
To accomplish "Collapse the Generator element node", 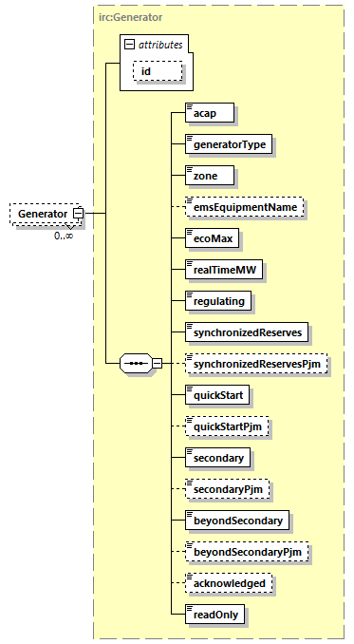I will click(x=78, y=214).
